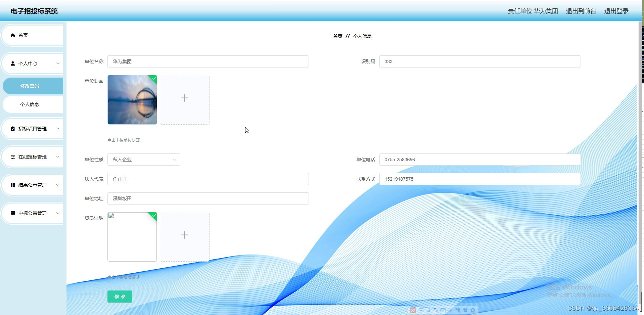Click the plus upload box for 资质证明
Screen dimensions: 644x315
tap(185, 237)
